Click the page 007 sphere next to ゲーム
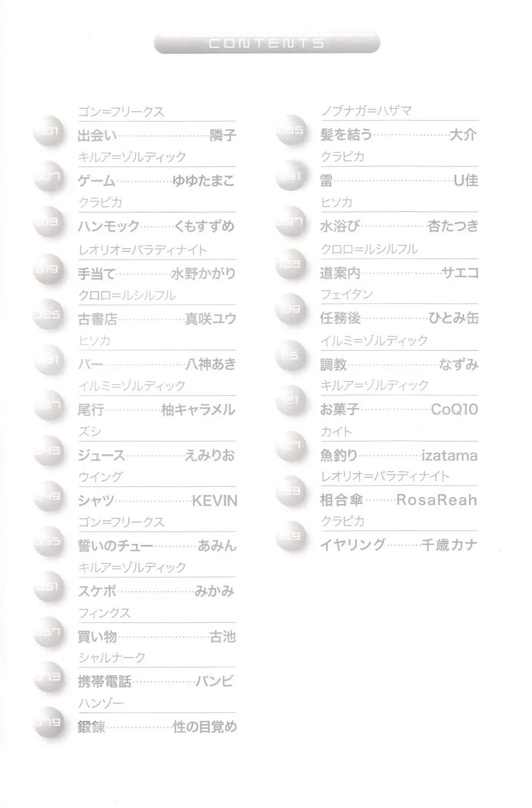 pyautogui.click(x=48, y=178)
